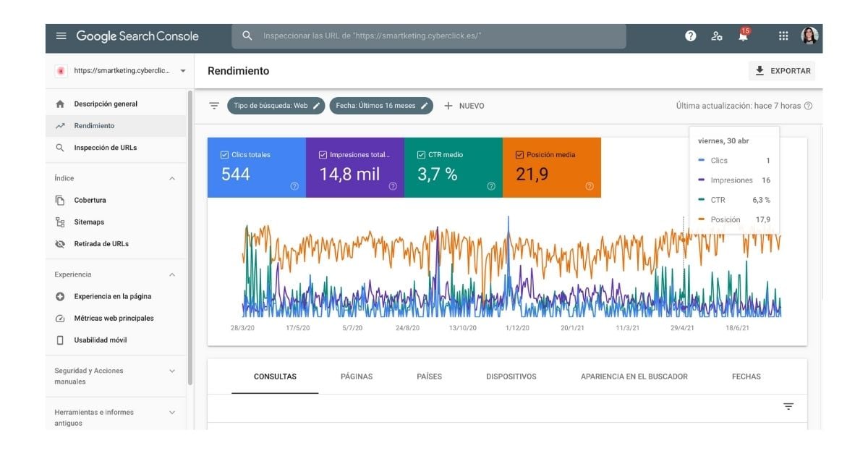Edit the 'Fecha: Últimos 16 meses' pencil icon
The width and height of the screenshot is (868, 454).
(x=425, y=105)
